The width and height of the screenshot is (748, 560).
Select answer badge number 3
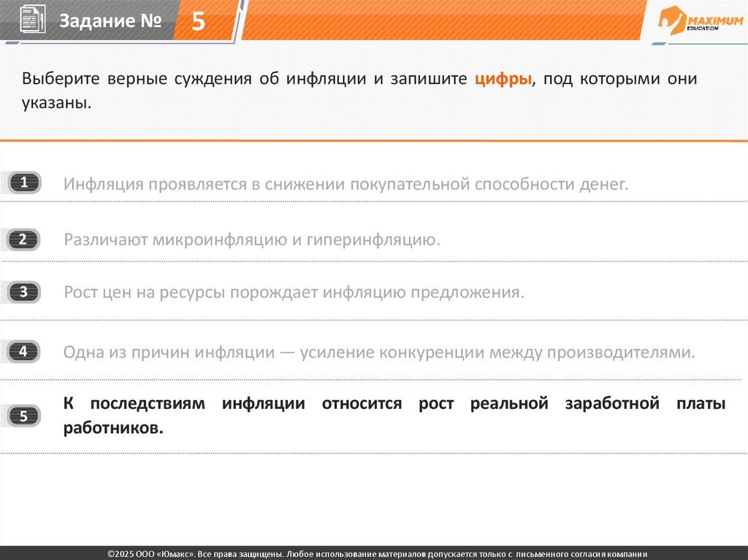(x=23, y=292)
